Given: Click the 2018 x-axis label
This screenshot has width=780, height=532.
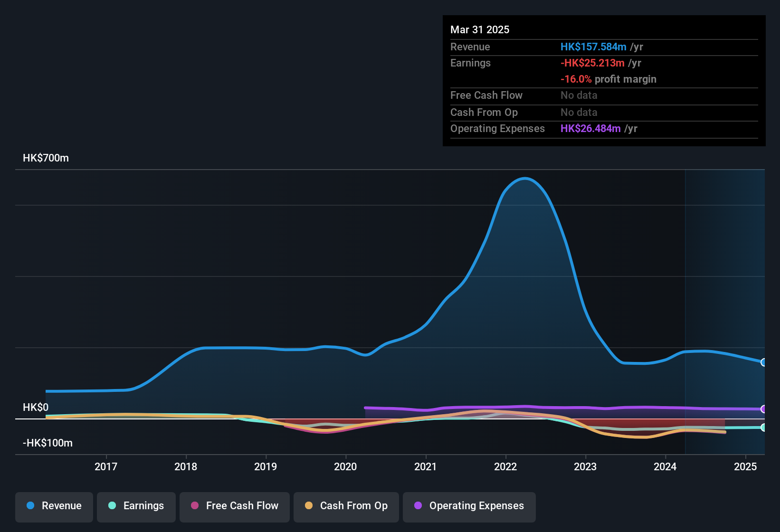Looking at the screenshot, I should tap(186, 466).
